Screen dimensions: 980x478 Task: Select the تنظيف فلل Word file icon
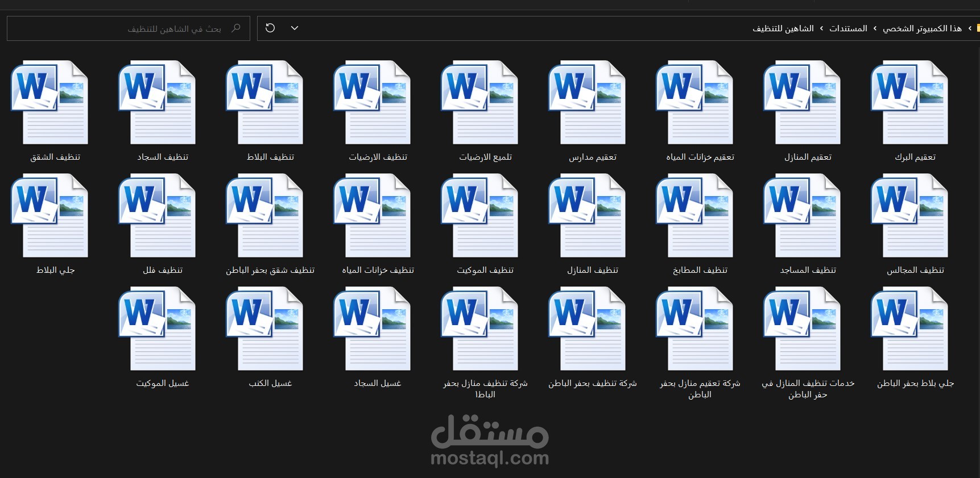[x=157, y=215]
